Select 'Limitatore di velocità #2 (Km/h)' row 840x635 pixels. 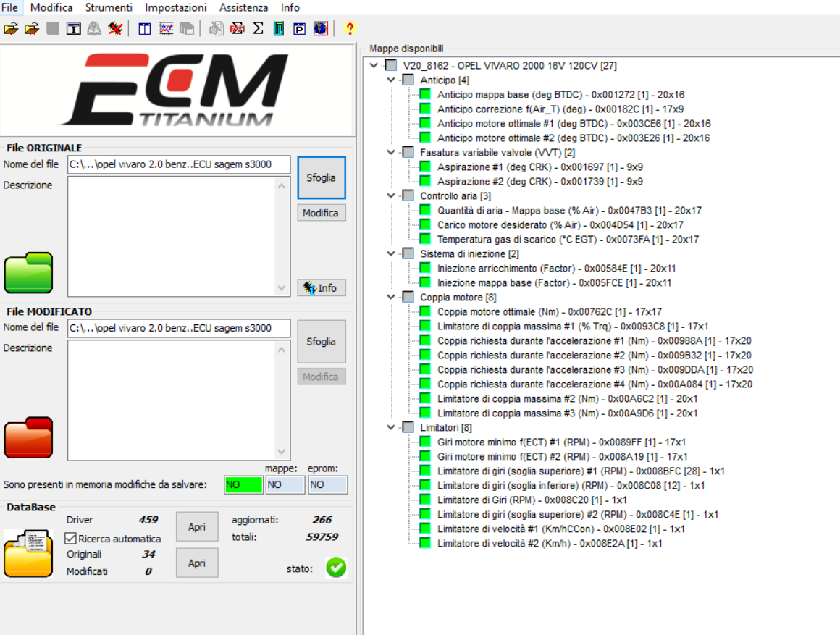[550, 543]
